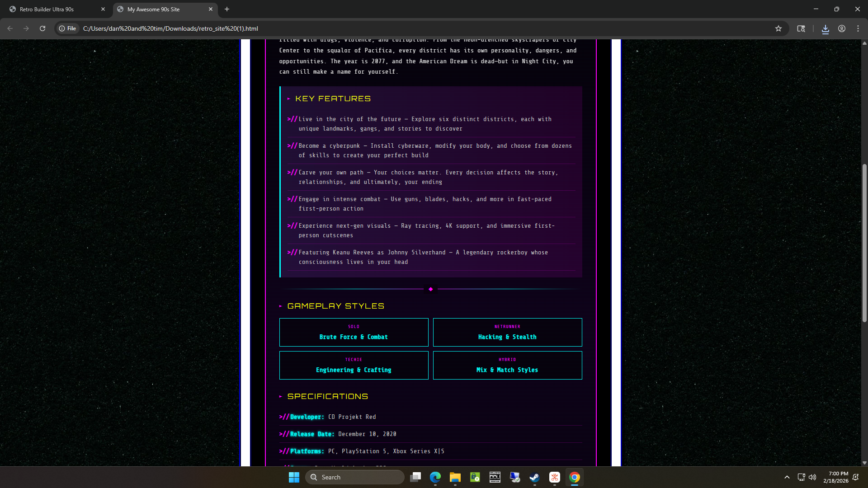Close the My Awesome 90s Site tab
The width and height of the screenshot is (868, 488).
(x=211, y=9)
